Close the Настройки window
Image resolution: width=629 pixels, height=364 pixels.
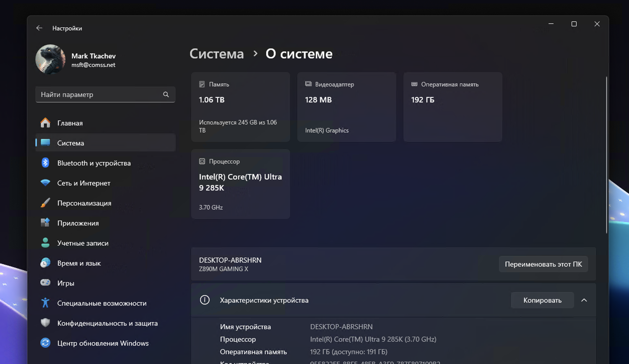[x=597, y=24]
